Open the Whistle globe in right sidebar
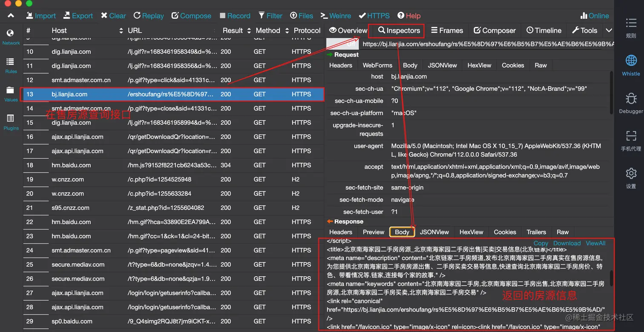The image size is (644, 332). tap(631, 65)
